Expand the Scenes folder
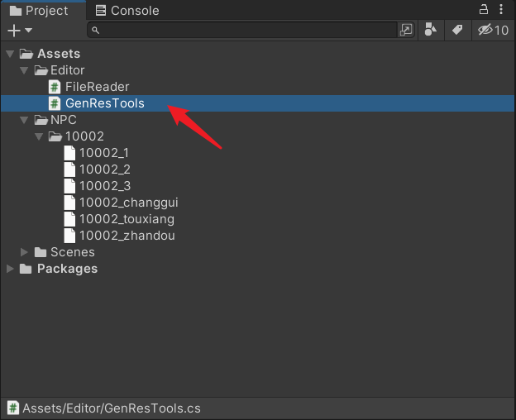Image resolution: width=516 pixels, height=420 pixels. click(x=24, y=252)
